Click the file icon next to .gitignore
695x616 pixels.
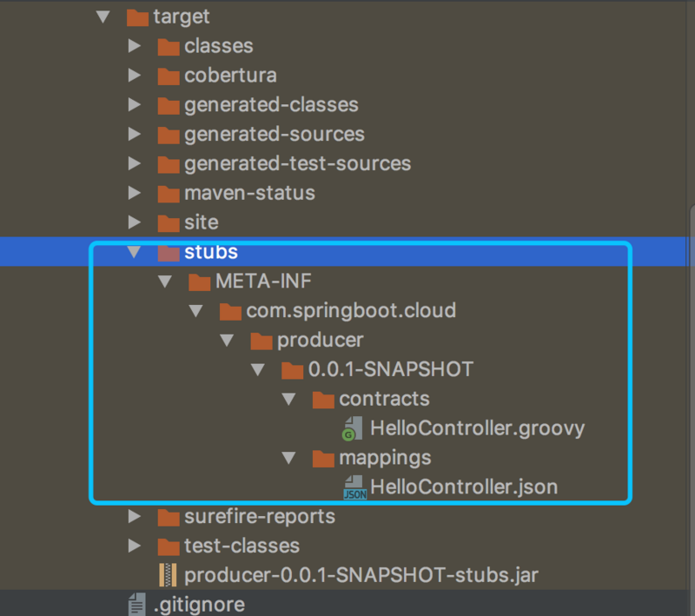tap(136, 604)
